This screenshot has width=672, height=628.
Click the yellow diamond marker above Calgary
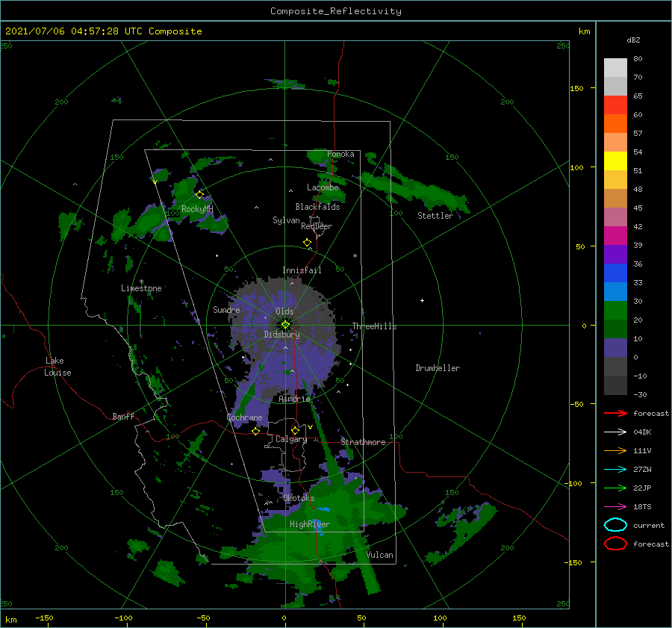295,430
